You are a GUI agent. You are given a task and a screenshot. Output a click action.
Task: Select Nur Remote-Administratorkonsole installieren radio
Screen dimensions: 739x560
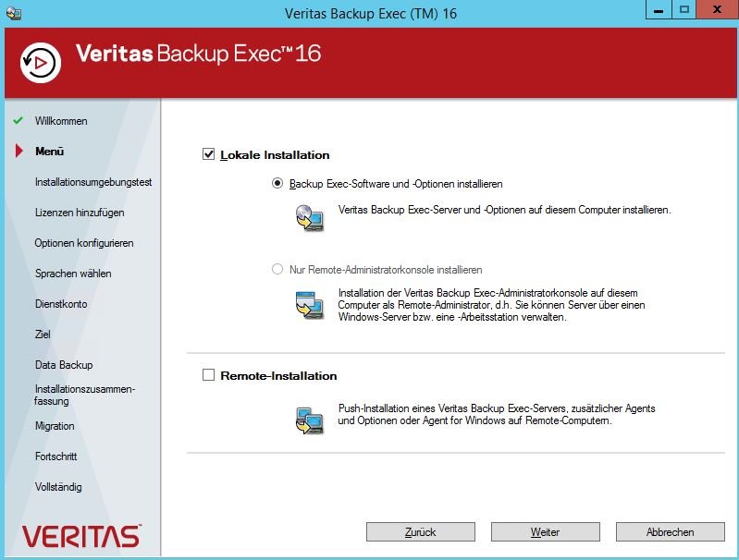(277, 269)
